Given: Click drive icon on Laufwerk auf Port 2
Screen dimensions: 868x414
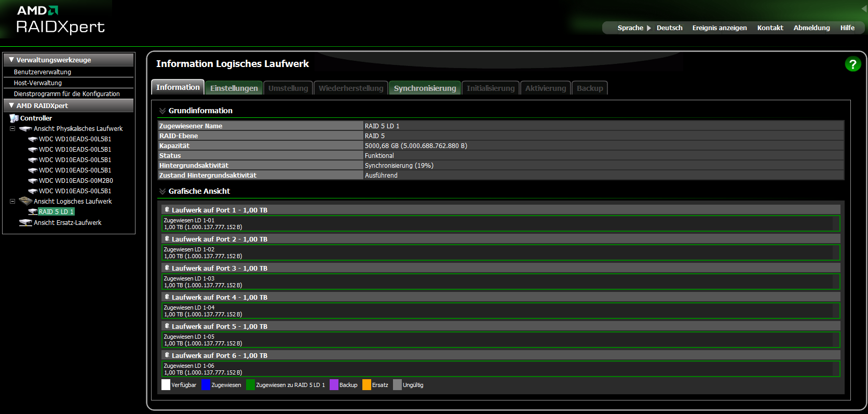Looking at the screenshot, I should click(167, 239).
